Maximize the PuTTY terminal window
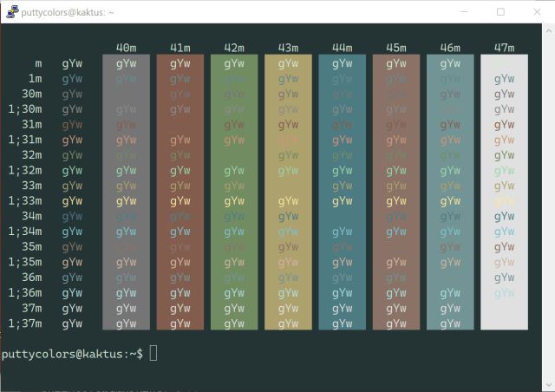Image resolution: width=555 pixels, height=392 pixels. pyautogui.click(x=500, y=12)
